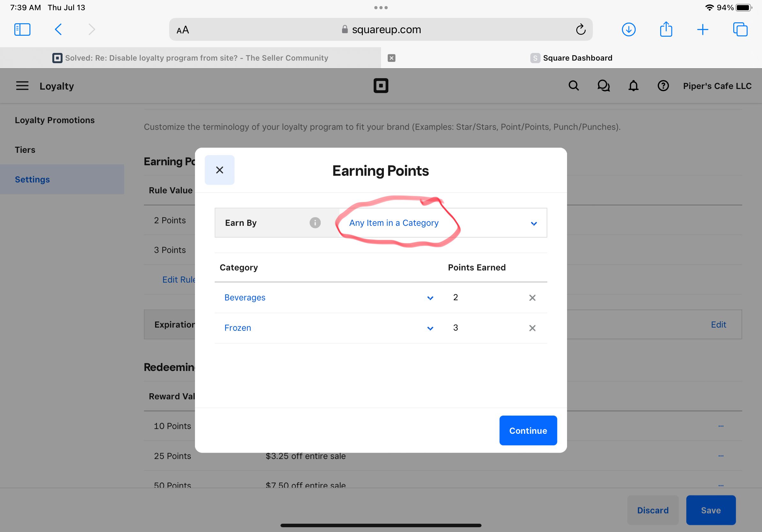Close the Earning Points dialog
The height and width of the screenshot is (532, 762).
[x=219, y=170]
